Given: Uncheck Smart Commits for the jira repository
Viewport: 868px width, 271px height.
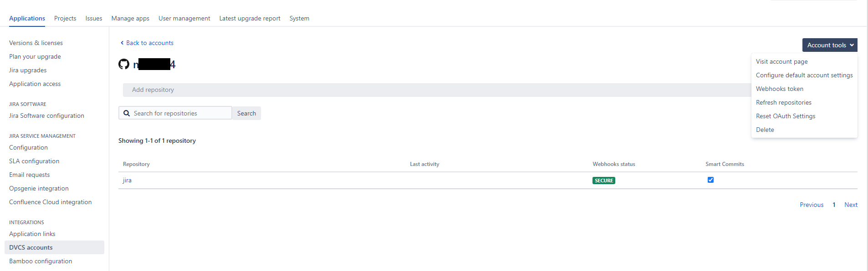Looking at the screenshot, I should point(710,180).
